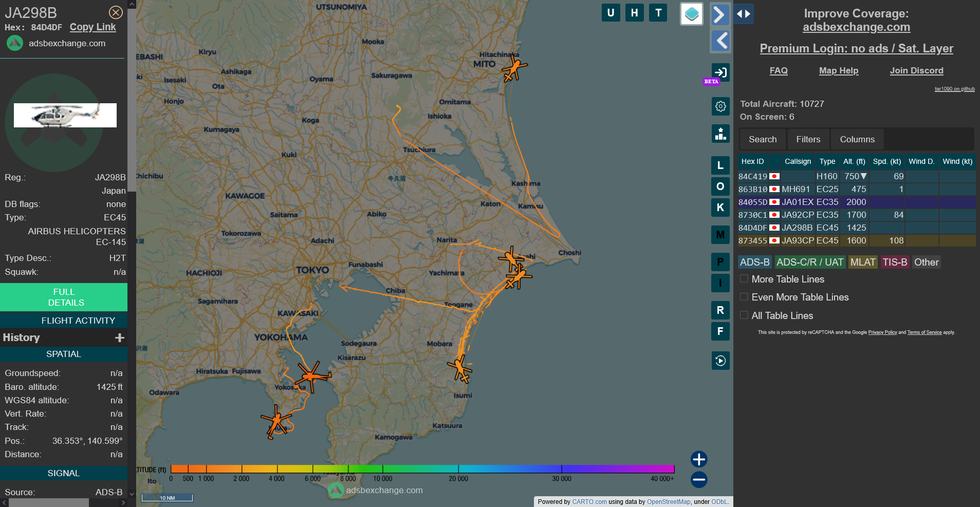This screenshot has width=980, height=507.
Task: Toggle the K map button
Action: 720,208
